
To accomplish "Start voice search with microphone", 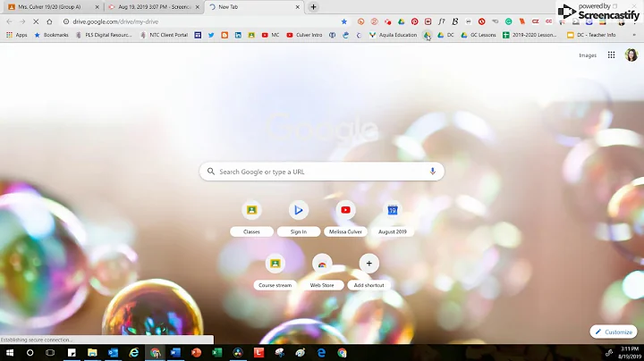I will tap(433, 172).
